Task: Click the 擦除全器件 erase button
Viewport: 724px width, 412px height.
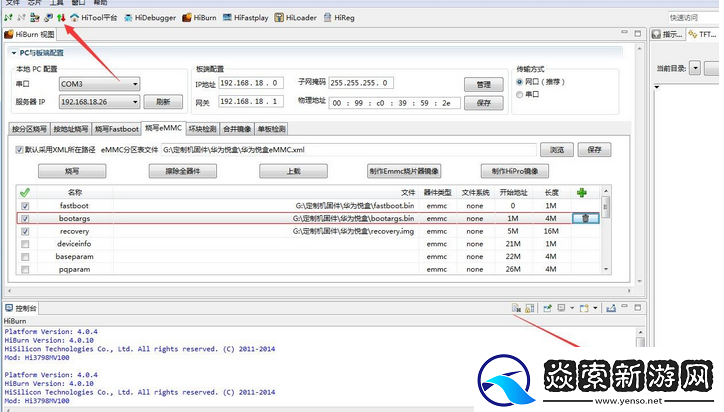Action: [182, 171]
